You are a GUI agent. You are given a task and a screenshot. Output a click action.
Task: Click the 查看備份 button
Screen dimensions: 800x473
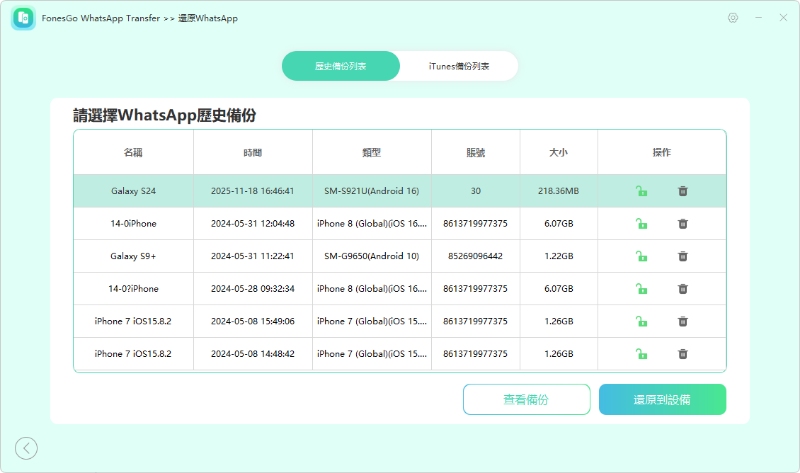pyautogui.click(x=527, y=400)
